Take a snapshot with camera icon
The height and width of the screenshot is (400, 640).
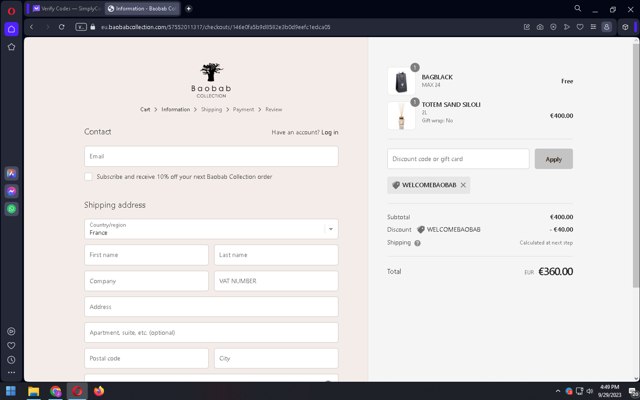pos(540,27)
